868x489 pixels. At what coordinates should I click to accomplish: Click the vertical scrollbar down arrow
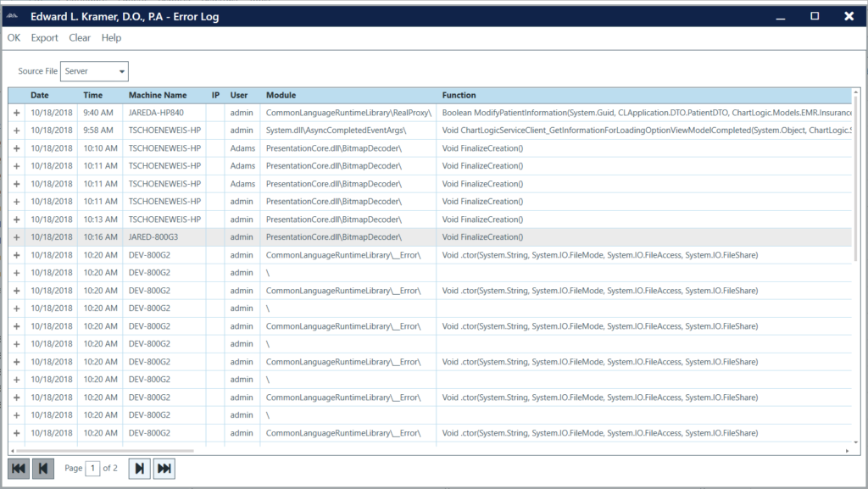(856, 442)
